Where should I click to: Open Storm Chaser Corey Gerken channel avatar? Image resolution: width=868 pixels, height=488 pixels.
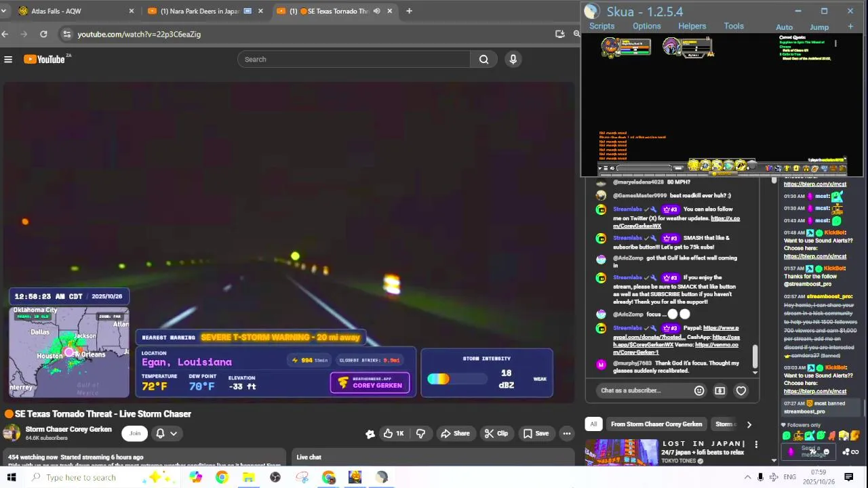[x=12, y=433]
